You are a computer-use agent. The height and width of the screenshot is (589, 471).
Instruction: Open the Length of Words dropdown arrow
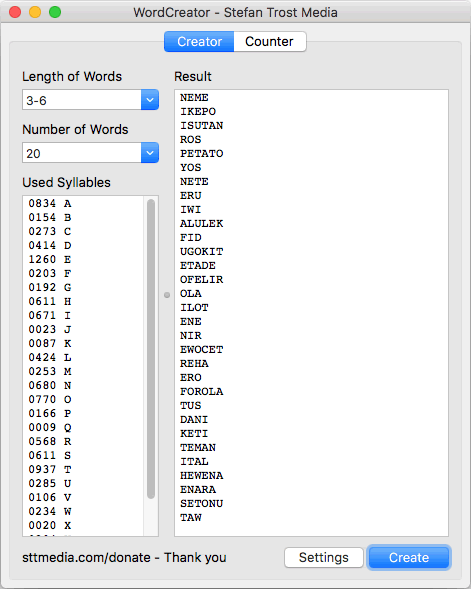(150, 100)
